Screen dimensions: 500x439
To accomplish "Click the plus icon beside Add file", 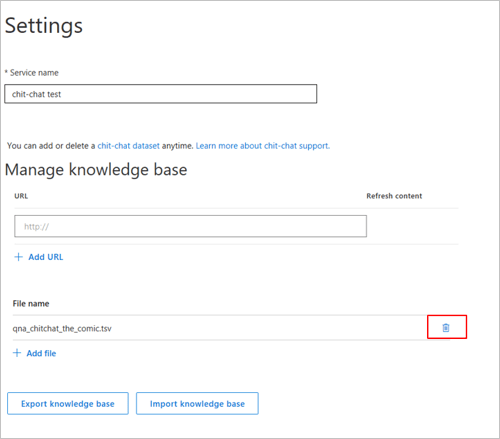I will (17, 353).
